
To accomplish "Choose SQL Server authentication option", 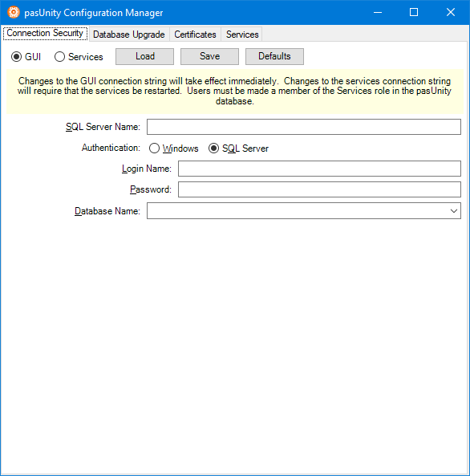I will coord(238,148).
